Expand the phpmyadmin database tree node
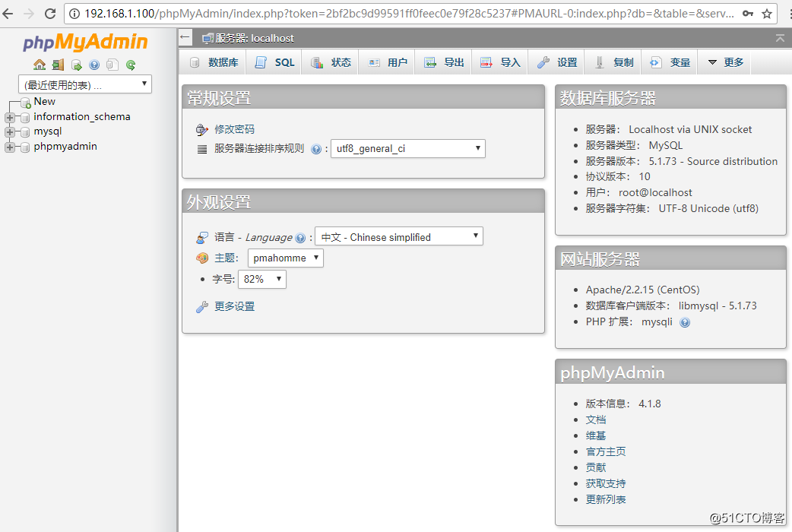 pos(9,147)
